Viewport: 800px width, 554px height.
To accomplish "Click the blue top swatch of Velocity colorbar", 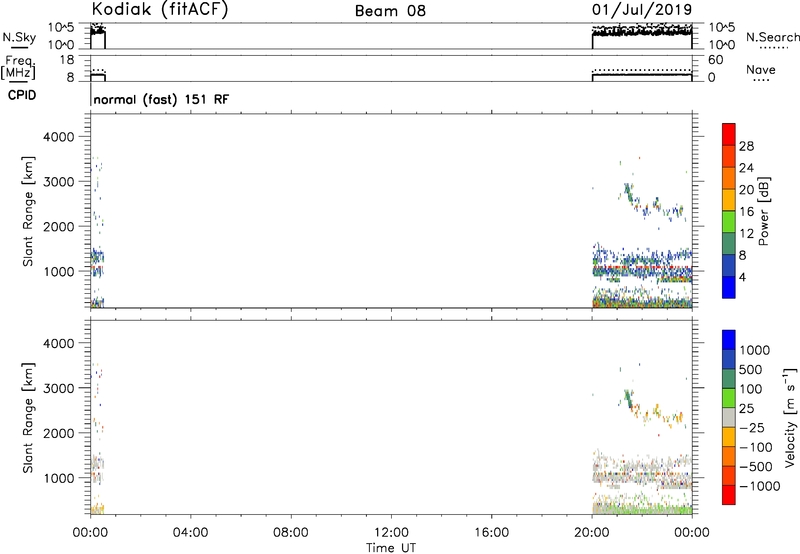I will point(729,340).
